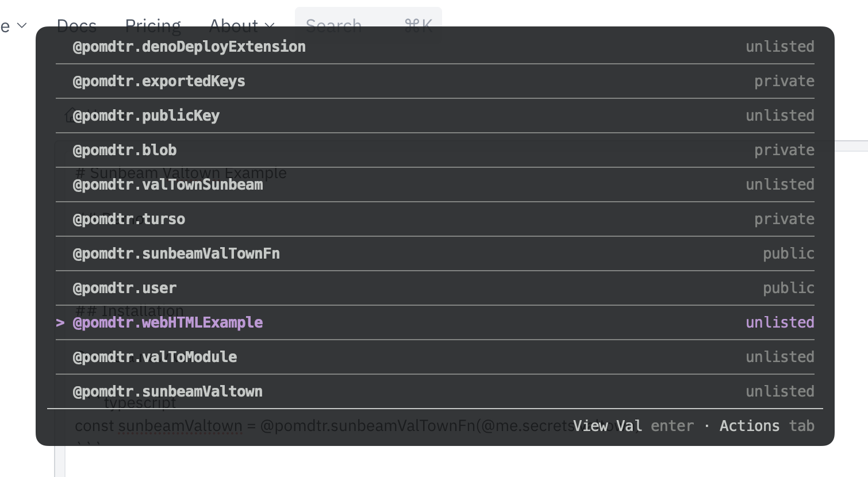The width and height of the screenshot is (868, 477).
Task: Select the @pomdtr.turso private val
Action: point(435,219)
